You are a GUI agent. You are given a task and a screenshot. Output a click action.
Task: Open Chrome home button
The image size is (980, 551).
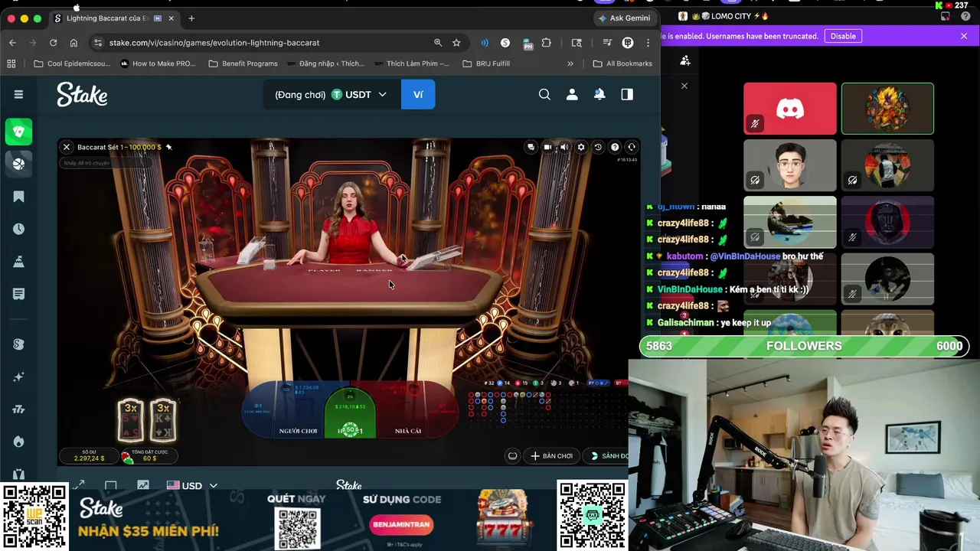tap(73, 43)
